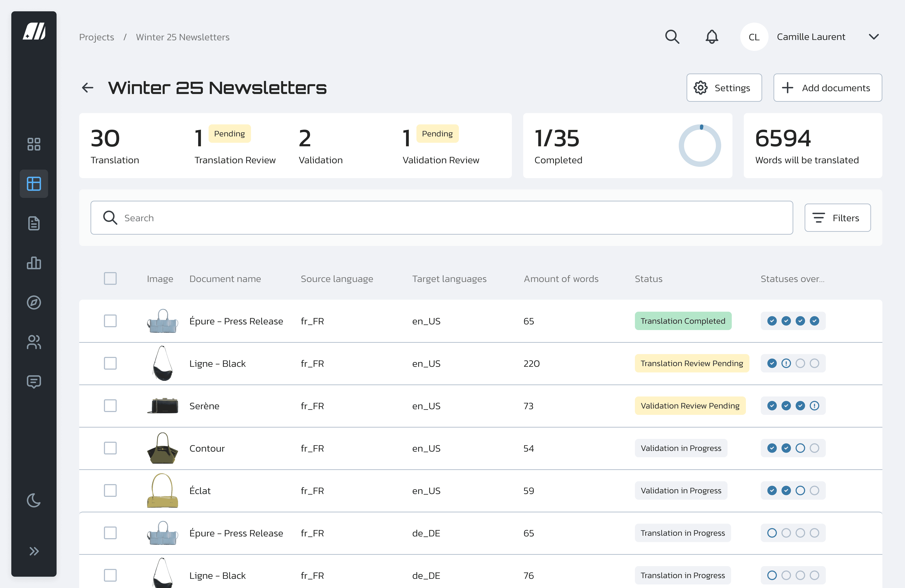Open the Filters dropdown
Viewport: 905px width, 588px height.
pyautogui.click(x=837, y=218)
